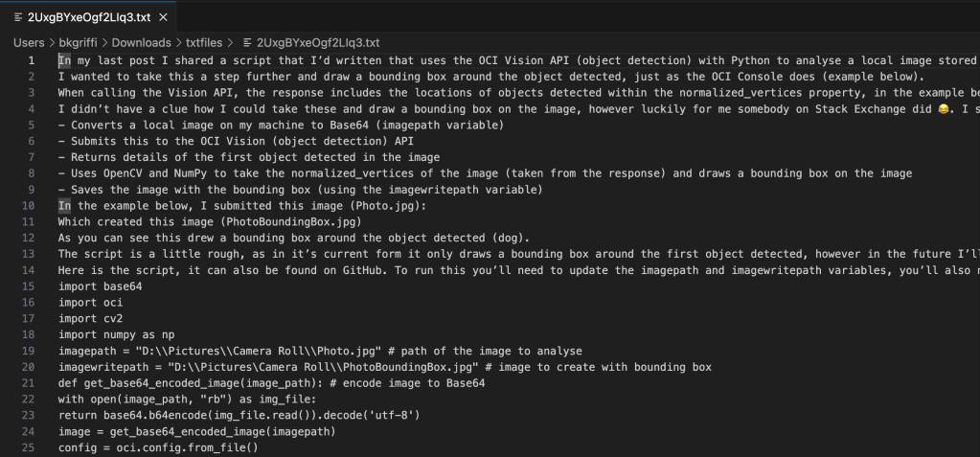Open the Downloads breadcrumb dropdown
This screenshot has width=980, height=457.
tap(142, 42)
